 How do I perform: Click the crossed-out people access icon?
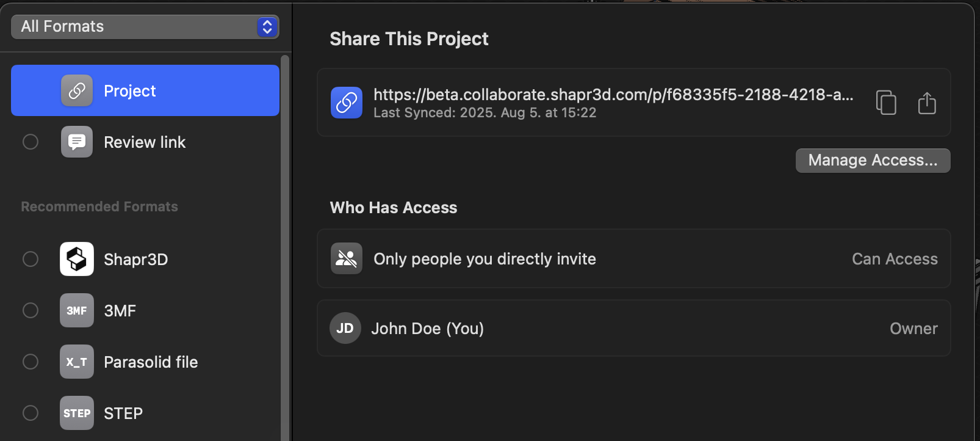pos(347,258)
